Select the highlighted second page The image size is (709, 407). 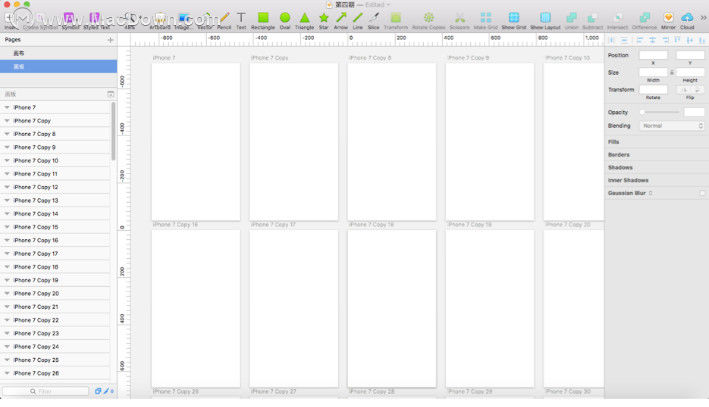(58, 66)
